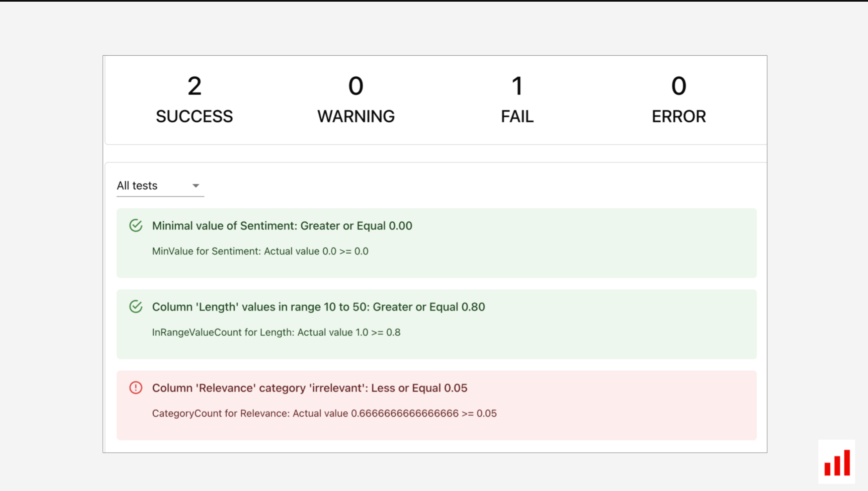This screenshot has width=868, height=491.
Task: Click the green checkmark icon for Length test
Action: (x=136, y=306)
